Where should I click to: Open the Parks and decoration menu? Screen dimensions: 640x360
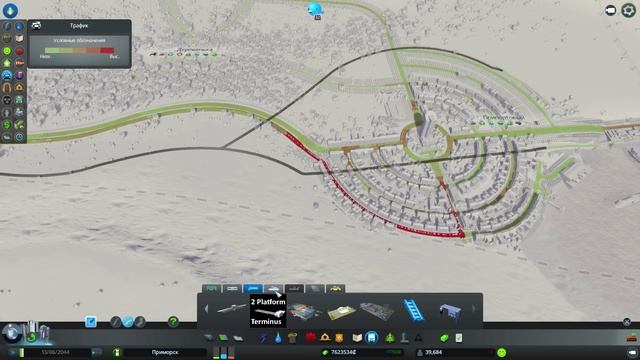(x=390, y=338)
